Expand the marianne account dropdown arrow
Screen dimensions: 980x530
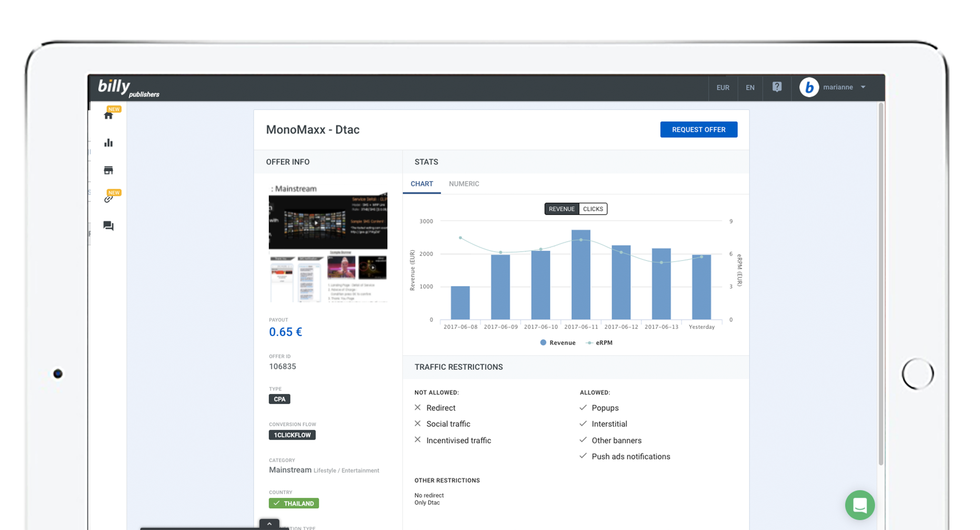(x=863, y=87)
